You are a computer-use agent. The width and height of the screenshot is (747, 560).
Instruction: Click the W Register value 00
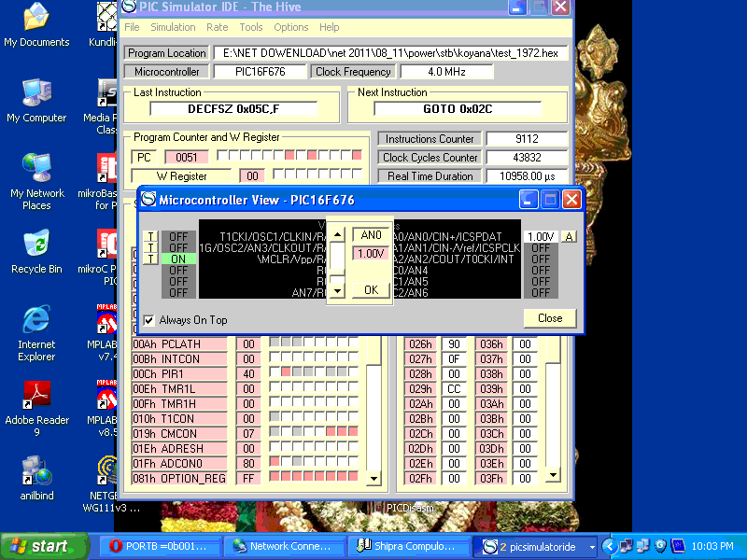click(252, 176)
